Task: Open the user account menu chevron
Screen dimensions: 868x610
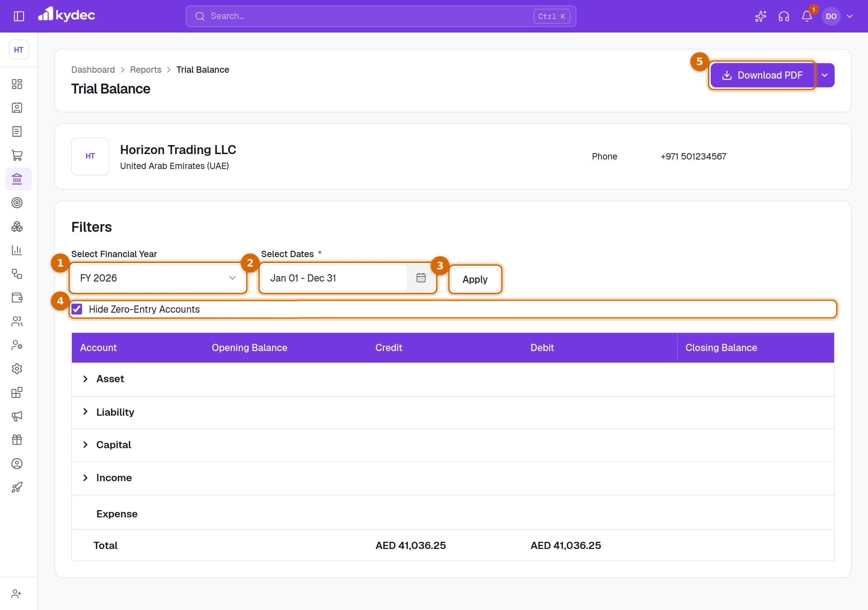Action: point(849,16)
